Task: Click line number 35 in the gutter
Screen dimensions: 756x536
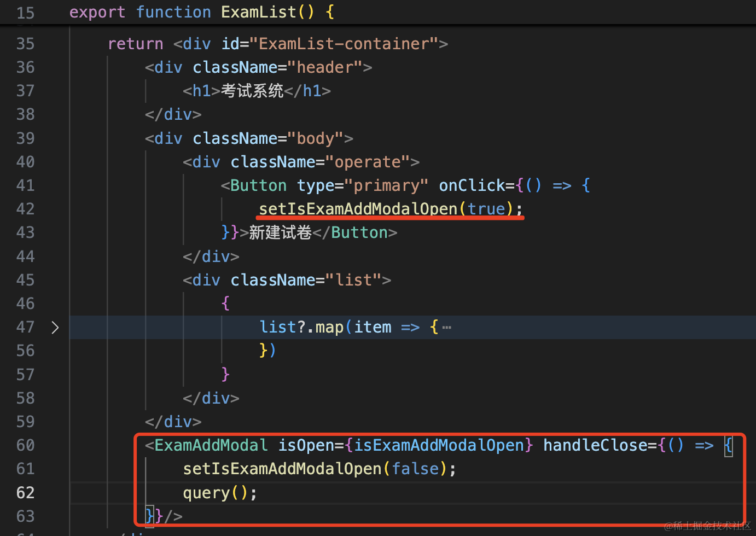Action: (x=25, y=44)
